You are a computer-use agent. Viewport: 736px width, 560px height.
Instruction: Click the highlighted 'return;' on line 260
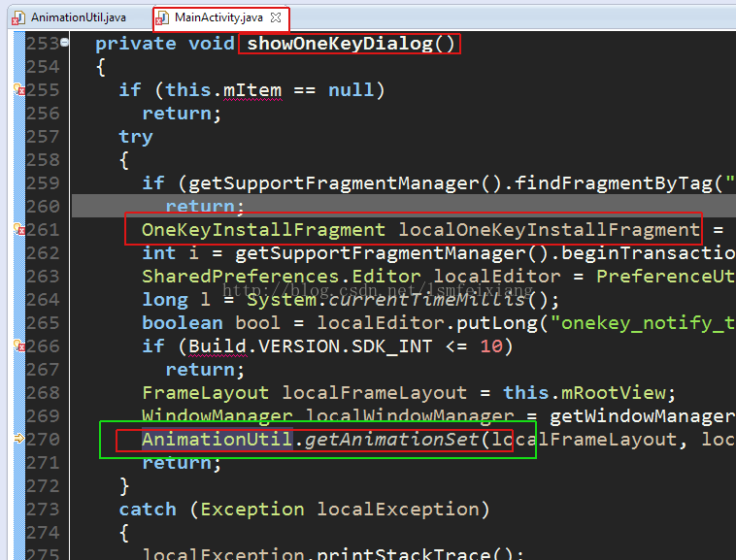(205, 206)
